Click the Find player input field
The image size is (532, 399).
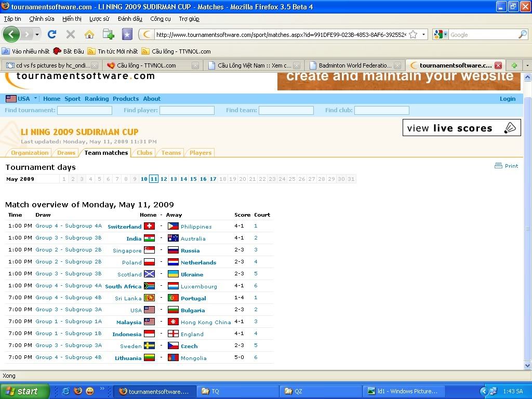click(187, 110)
